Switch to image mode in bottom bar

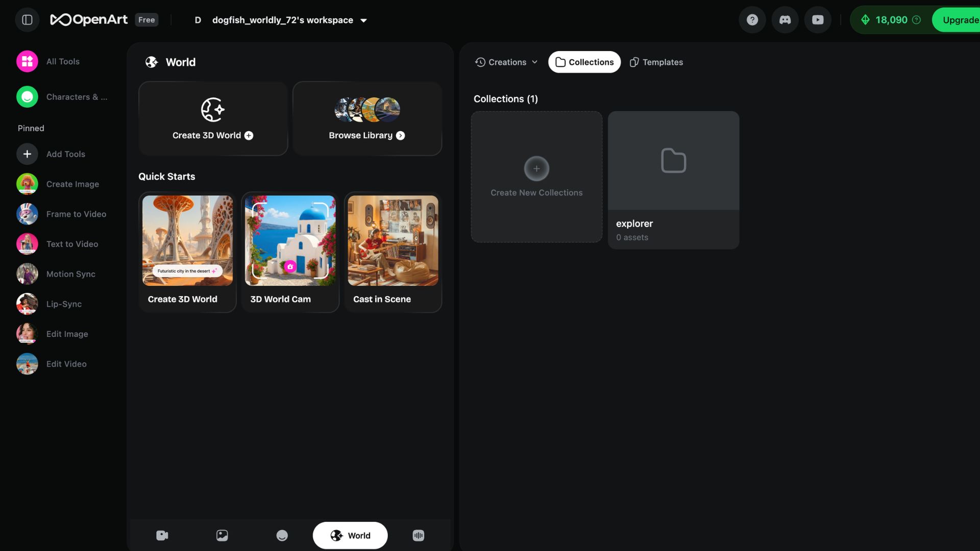[x=222, y=535]
